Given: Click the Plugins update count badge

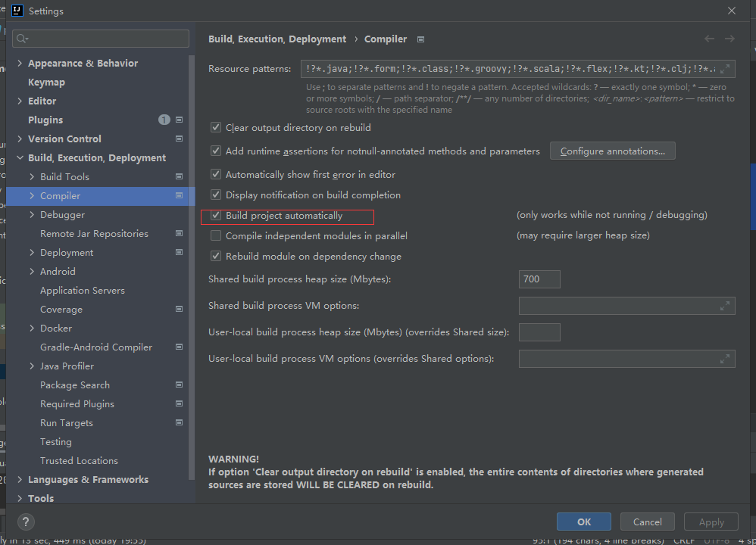Looking at the screenshot, I should [x=164, y=120].
